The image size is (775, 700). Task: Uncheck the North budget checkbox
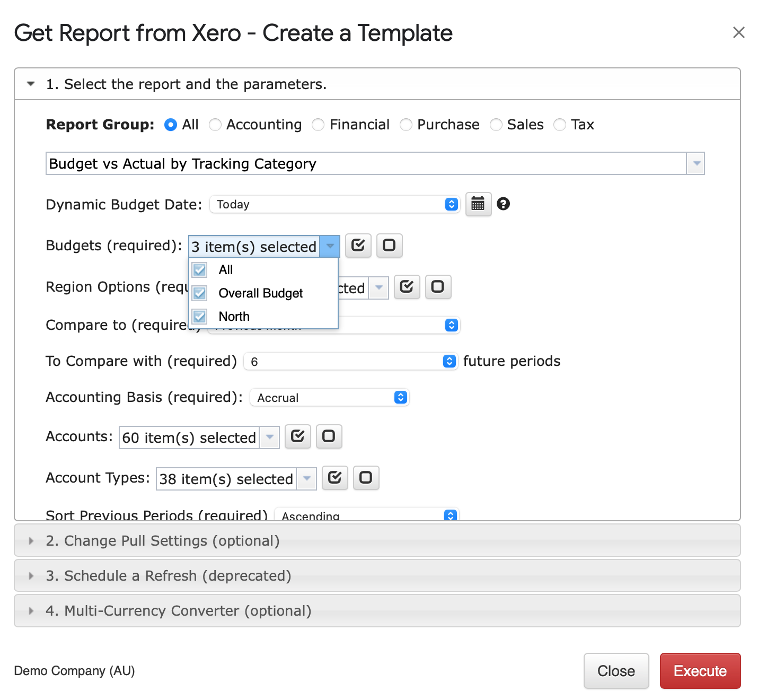coord(200,317)
